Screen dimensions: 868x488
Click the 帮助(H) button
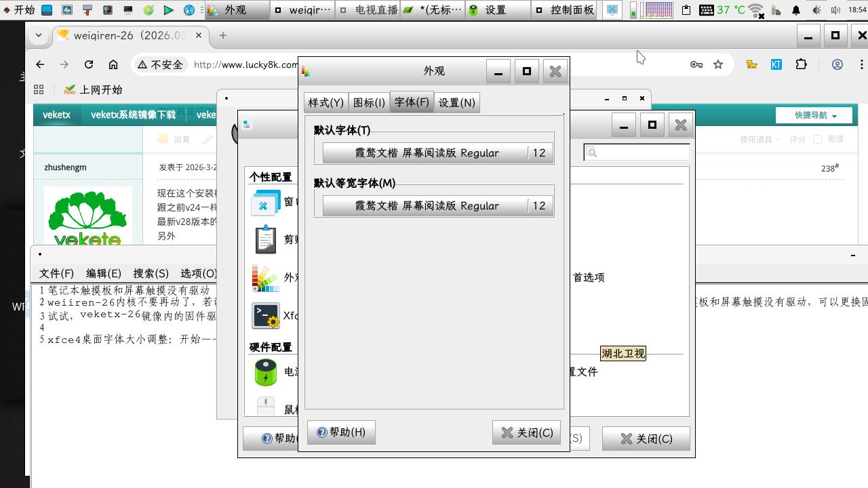[x=341, y=432]
